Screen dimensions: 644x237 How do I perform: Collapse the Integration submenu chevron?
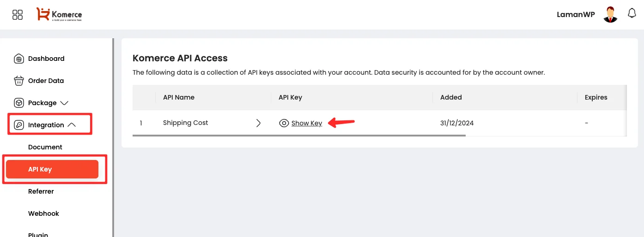click(x=72, y=124)
